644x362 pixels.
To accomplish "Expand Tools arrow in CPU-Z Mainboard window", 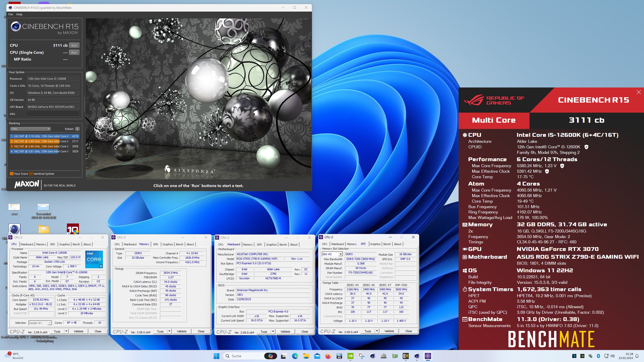I will pos(273,332).
